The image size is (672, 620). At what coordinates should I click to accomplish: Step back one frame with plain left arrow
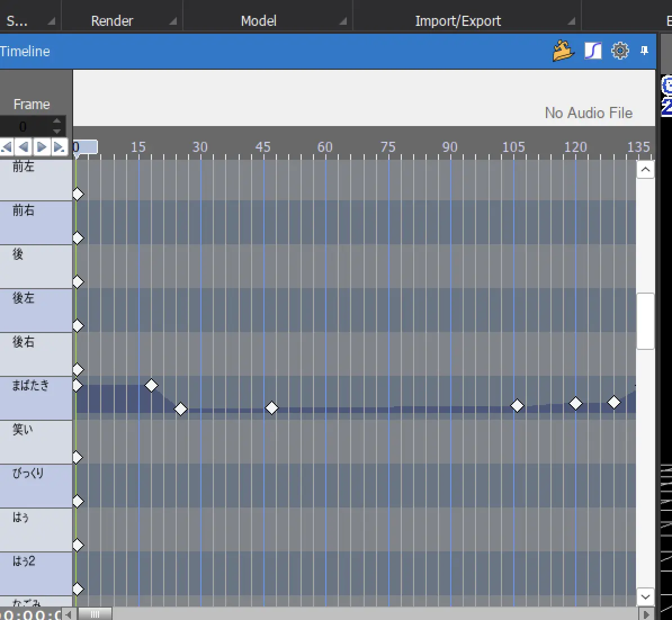[24, 147]
